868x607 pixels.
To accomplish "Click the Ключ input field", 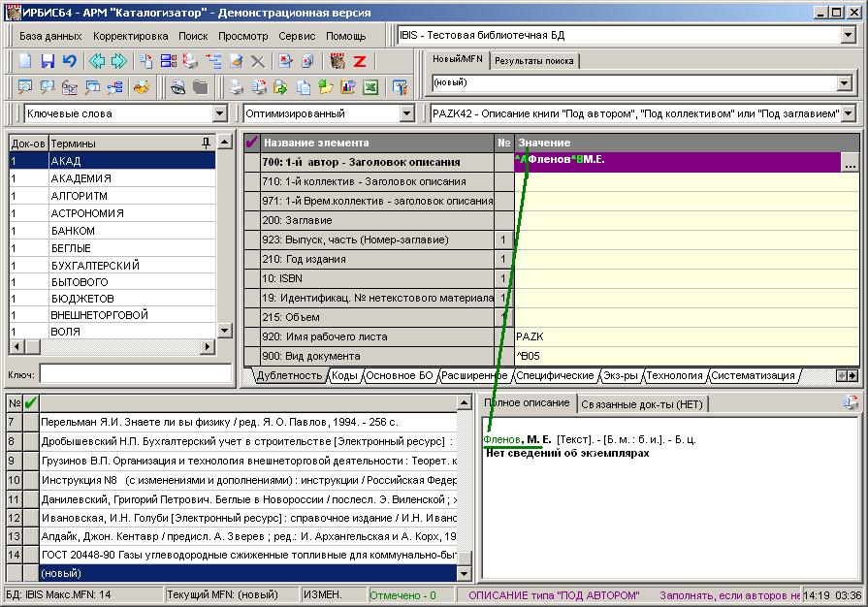I will coord(136,373).
